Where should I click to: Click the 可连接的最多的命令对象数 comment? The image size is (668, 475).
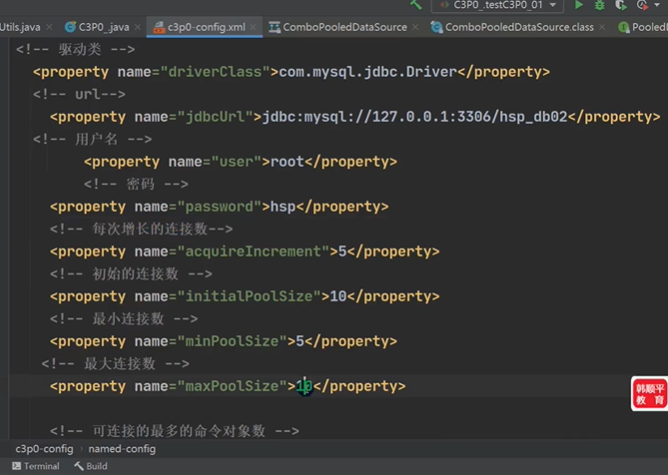click(175, 431)
